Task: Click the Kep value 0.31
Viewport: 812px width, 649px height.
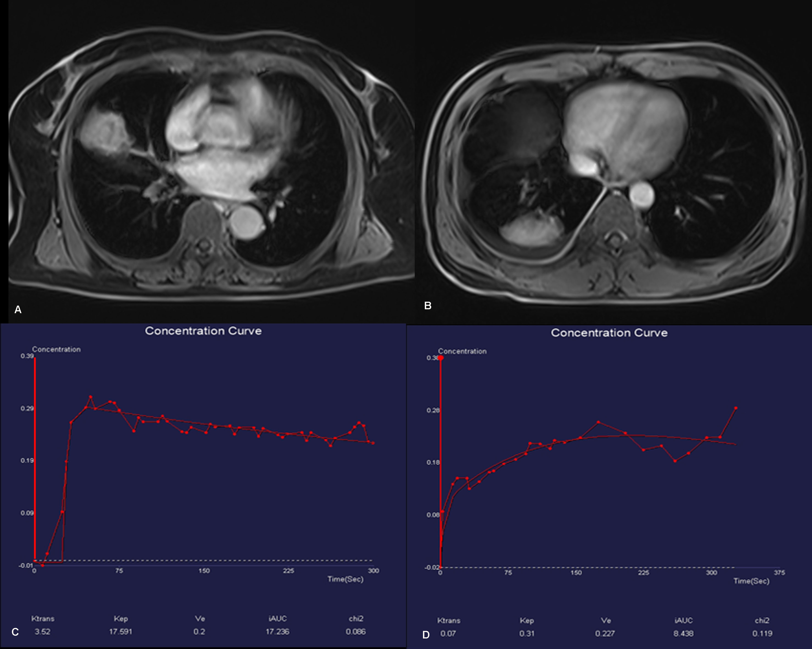Action: click(x=527, y=634)
